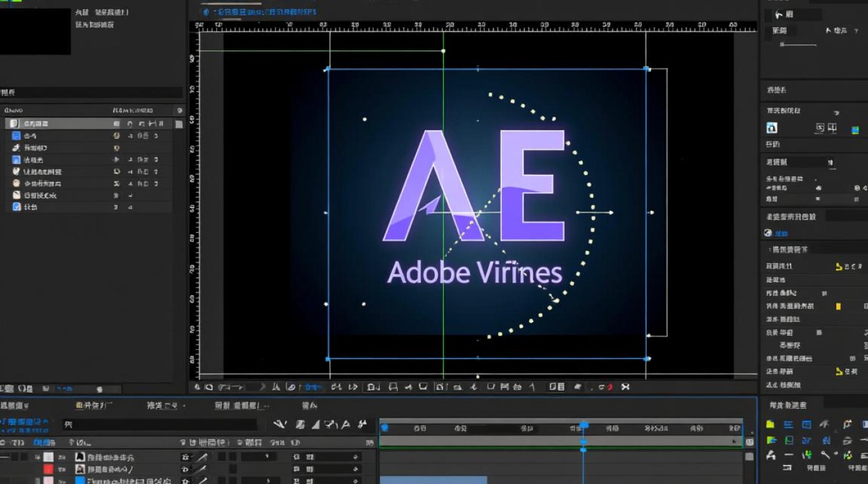
Task: Click the solid yellow square swatch in the right panel
Action: click(839, 307)
